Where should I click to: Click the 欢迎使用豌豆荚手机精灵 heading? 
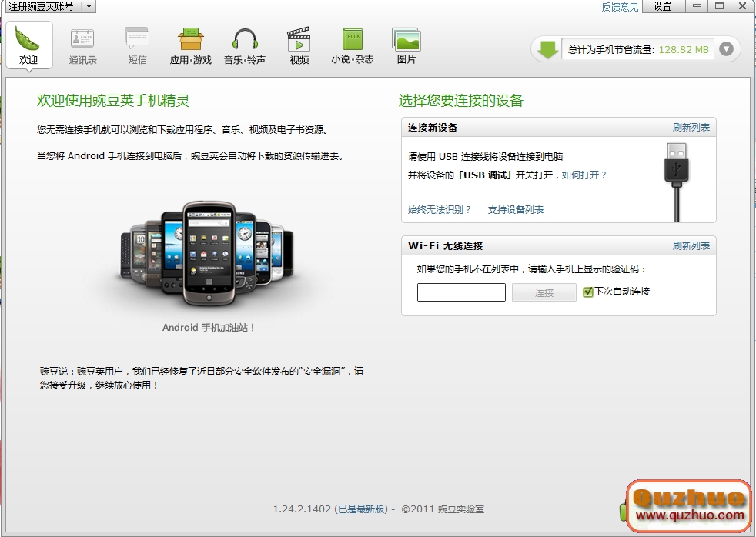coord(113,101)
